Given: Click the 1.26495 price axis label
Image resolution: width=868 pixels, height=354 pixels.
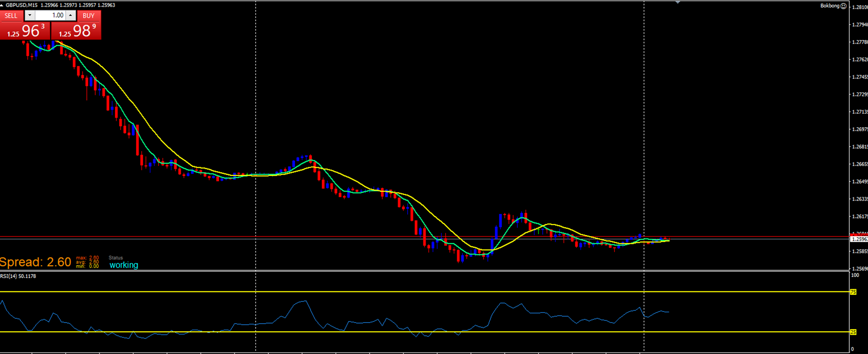Looking at the screenshot, I should (860, 182).
